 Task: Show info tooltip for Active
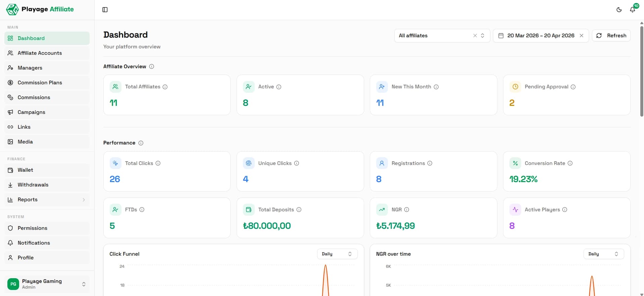pyautogui.click(x=279, y=87)
